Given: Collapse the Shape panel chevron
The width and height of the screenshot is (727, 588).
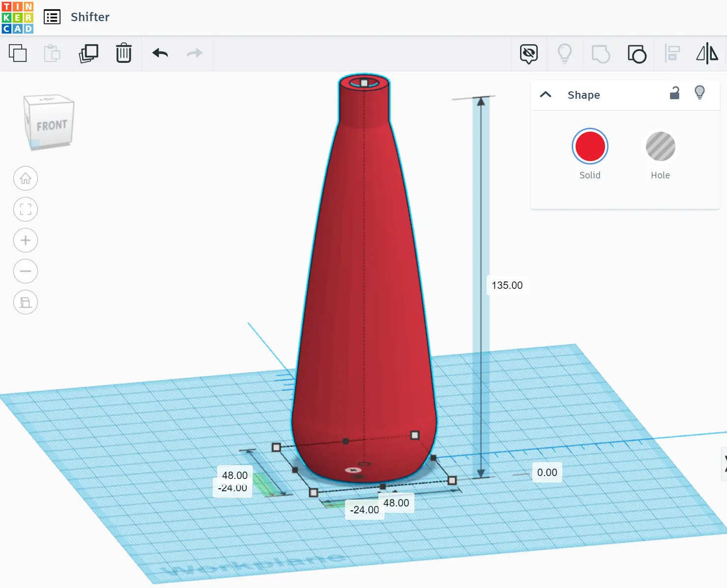Looking at the screenshot, I should [546, 94].
